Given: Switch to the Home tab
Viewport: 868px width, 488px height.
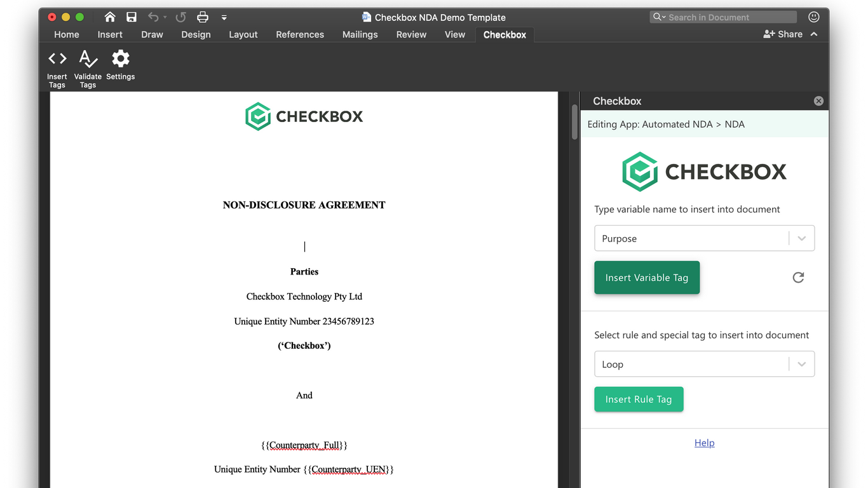Looking at the screenshot, I should point(67,34).
